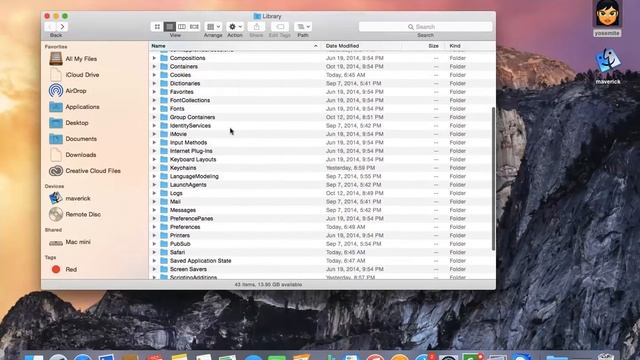The image size is (640, 360).
Task: Click the Edit Tags button
Action: point(280,27)
